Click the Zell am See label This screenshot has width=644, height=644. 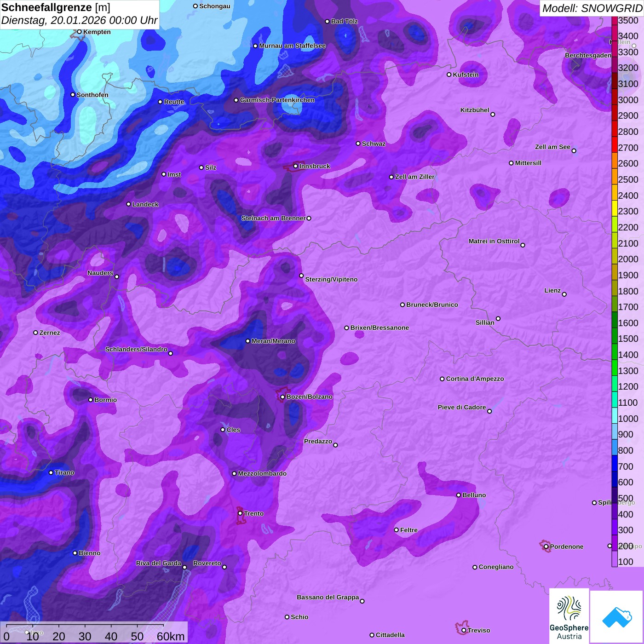[552, 147]
